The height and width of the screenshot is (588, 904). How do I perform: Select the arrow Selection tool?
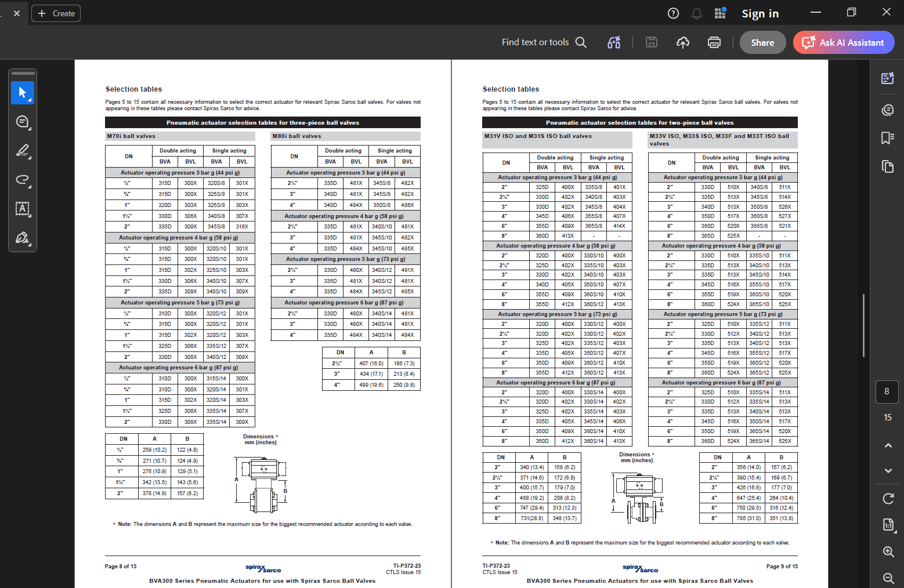(x=23, y=93)
